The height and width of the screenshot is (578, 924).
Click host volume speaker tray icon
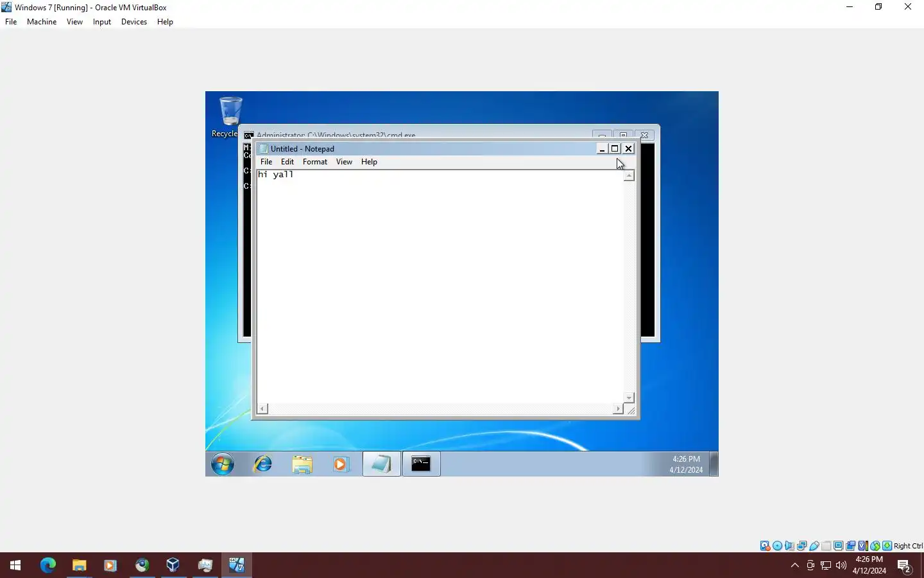[x=841, y=565]
